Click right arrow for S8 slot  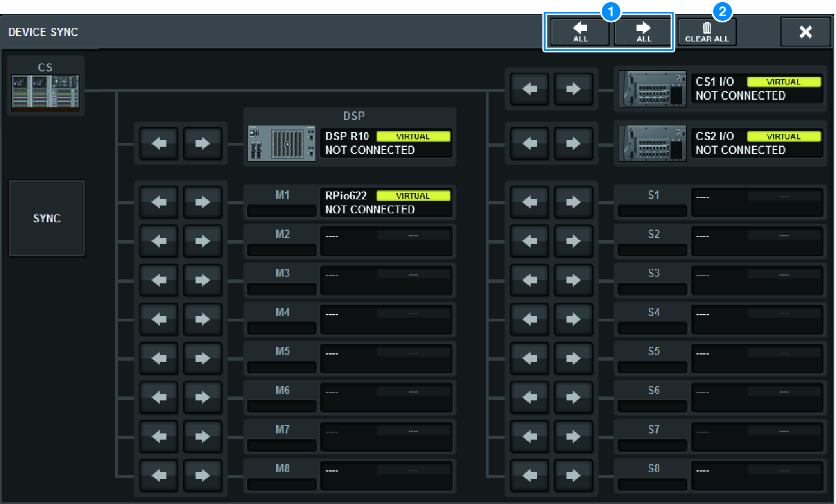click(x=573, y=475)
